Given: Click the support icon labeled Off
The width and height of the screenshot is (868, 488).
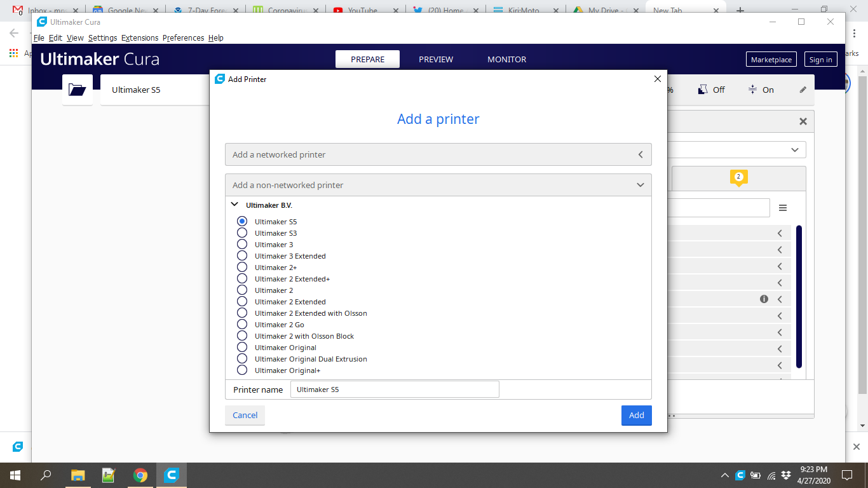Looking at the screenshot, I should click(x=703, y=90).
